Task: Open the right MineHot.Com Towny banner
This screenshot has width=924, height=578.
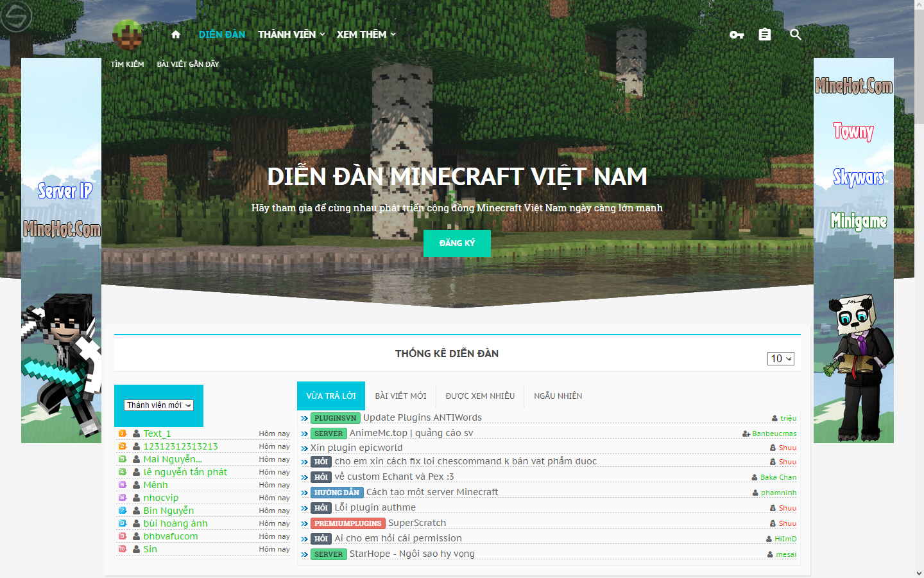Action: 853,250
